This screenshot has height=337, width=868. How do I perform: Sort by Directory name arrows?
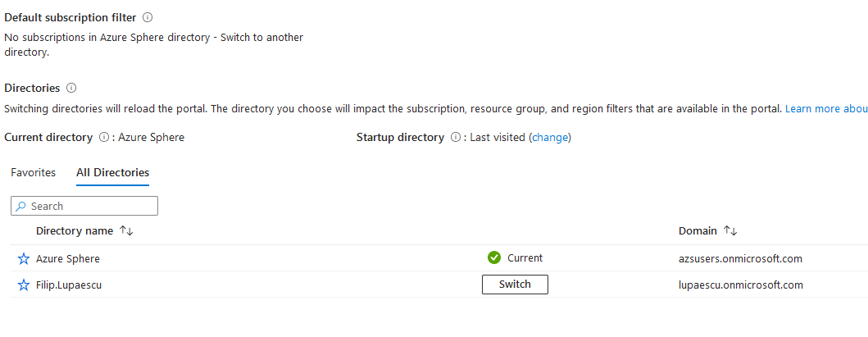coord(127,230)
